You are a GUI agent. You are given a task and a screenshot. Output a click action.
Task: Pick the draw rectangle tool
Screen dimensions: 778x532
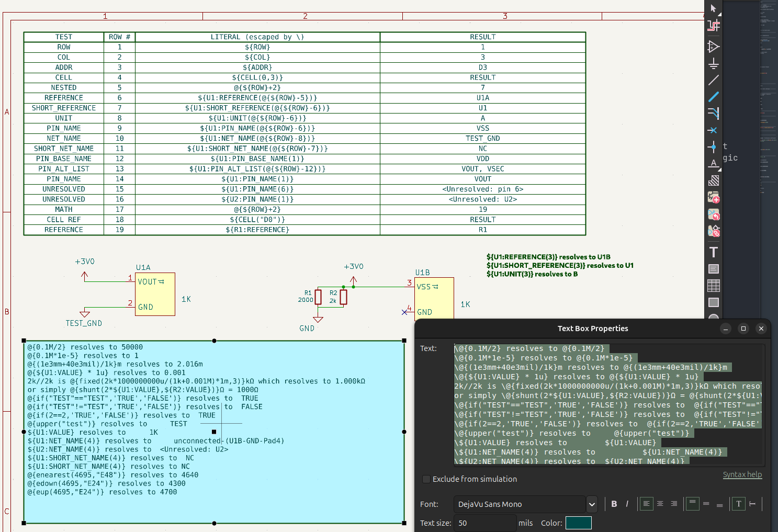(x=713, y=302)
